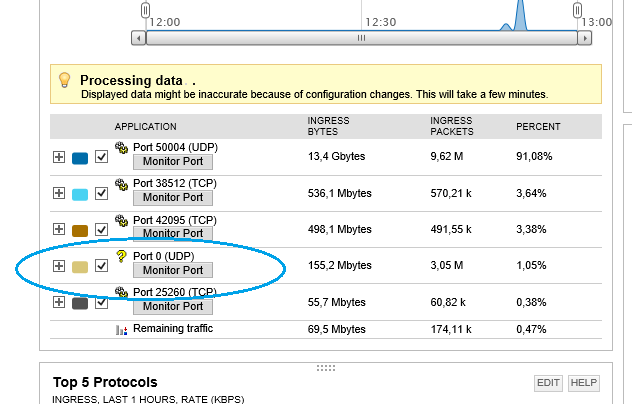Viewport: 632px width, 404px height.
Task: Click the APPLICATION column header
Action: click(146, 127)
